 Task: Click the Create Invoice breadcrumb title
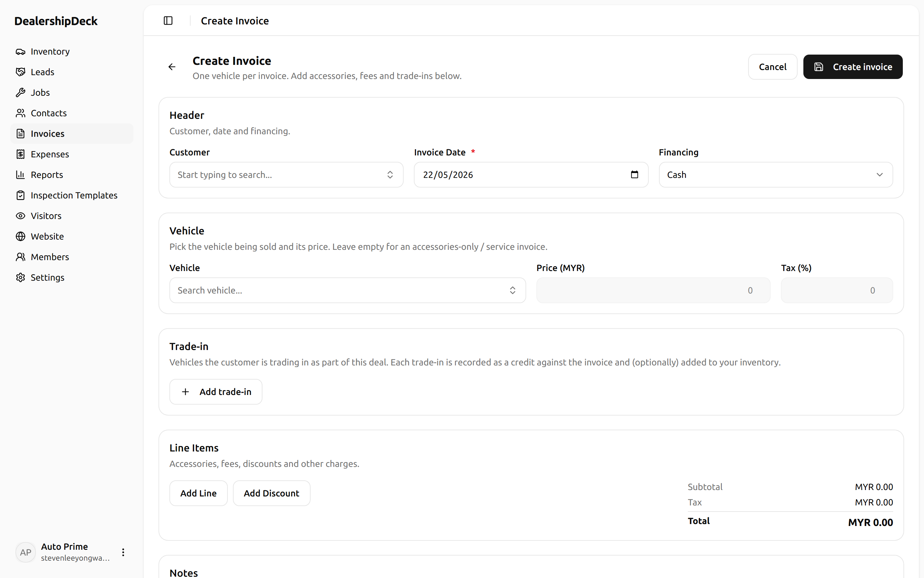235,21
